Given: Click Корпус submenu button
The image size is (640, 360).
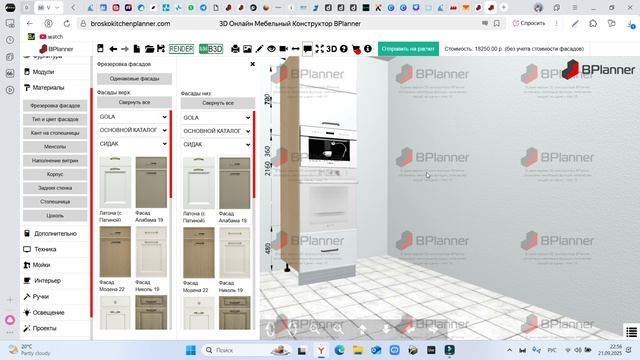Looking at the screenshot, I should [x=55, y=174].
